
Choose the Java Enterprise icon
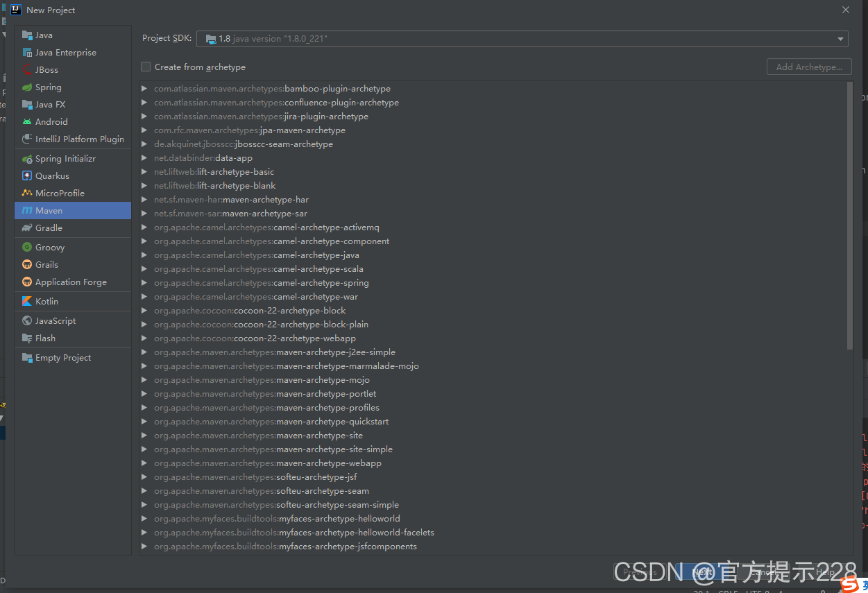coord(27,53)
